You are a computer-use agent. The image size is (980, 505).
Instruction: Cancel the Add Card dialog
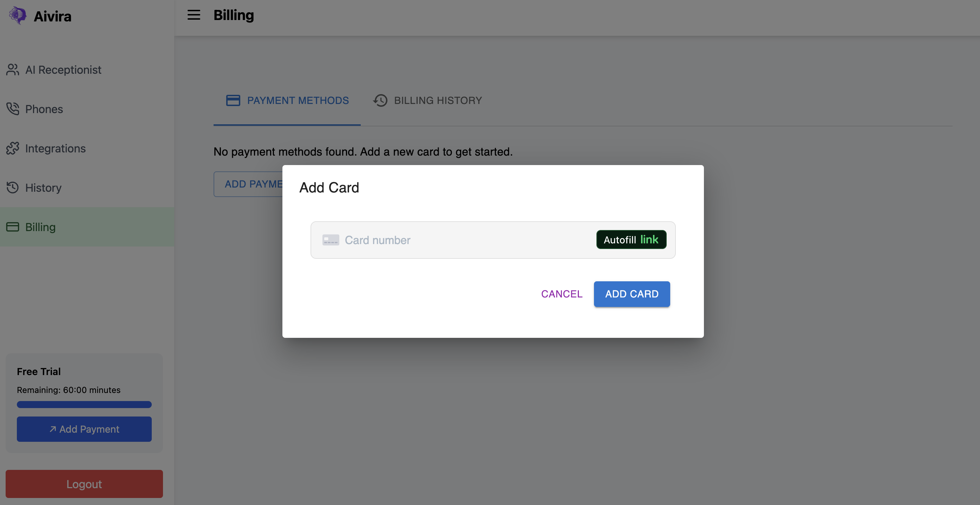point(562,294)
